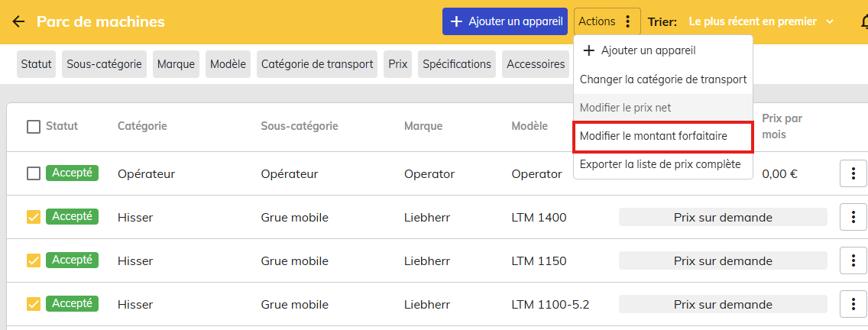
Task: Toggle the select-all checkbox in table header
Action: tap(34, 126)
